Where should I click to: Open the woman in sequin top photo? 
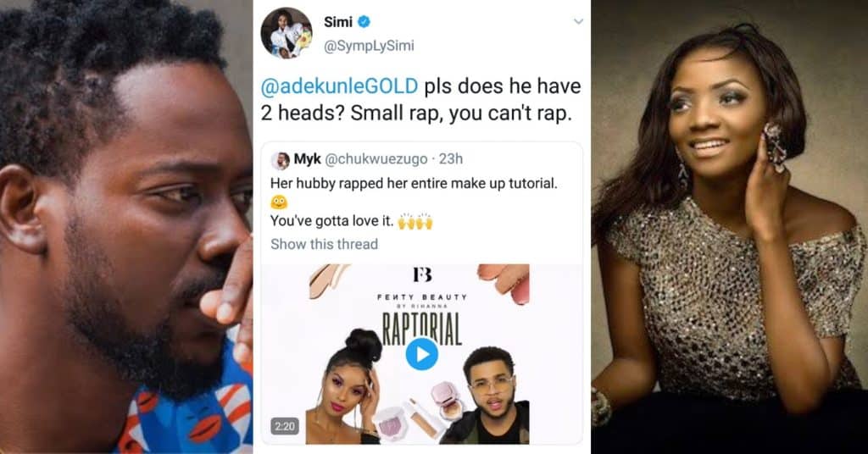[730, 227]
